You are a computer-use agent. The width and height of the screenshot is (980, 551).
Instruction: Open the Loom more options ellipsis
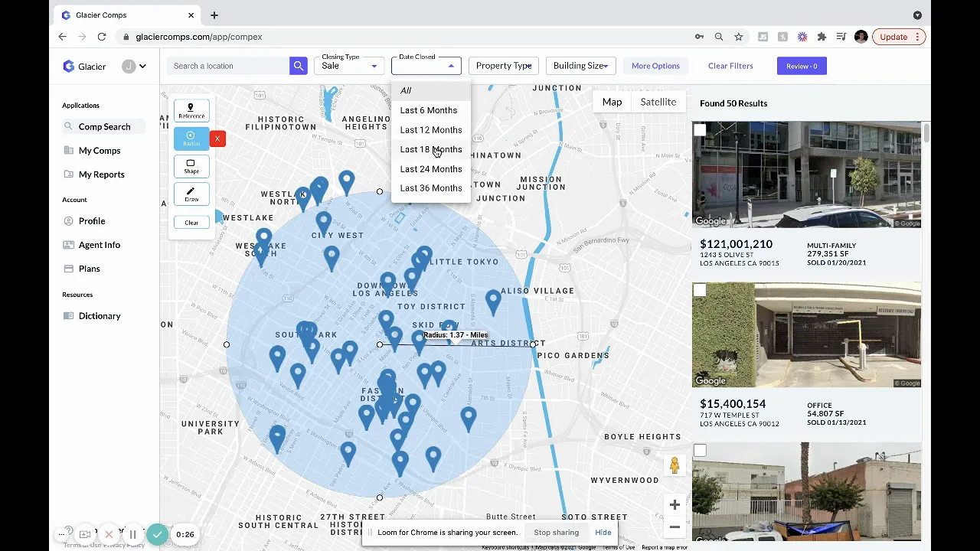(x=61, y=534)
